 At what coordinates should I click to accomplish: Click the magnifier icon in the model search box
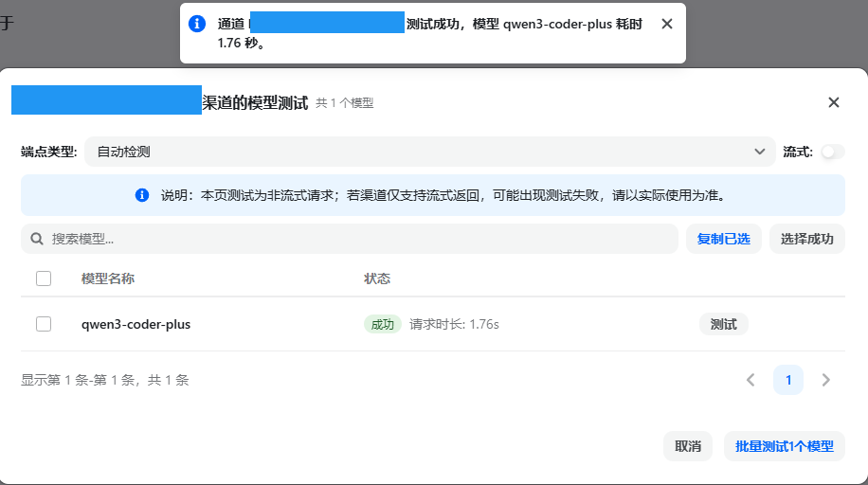coord(38,239)
